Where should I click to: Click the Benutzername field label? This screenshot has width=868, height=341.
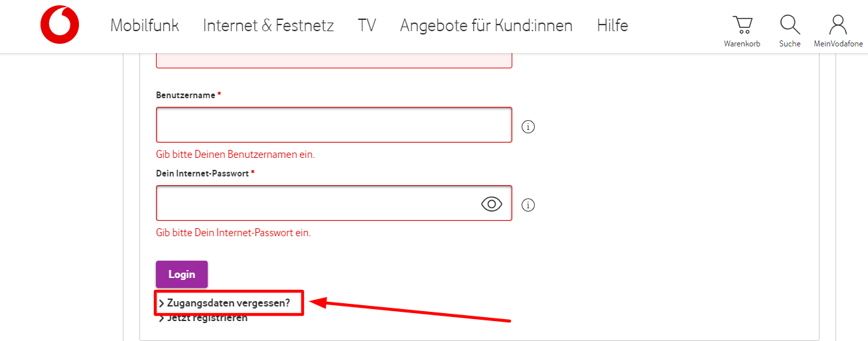coord(185,96)
